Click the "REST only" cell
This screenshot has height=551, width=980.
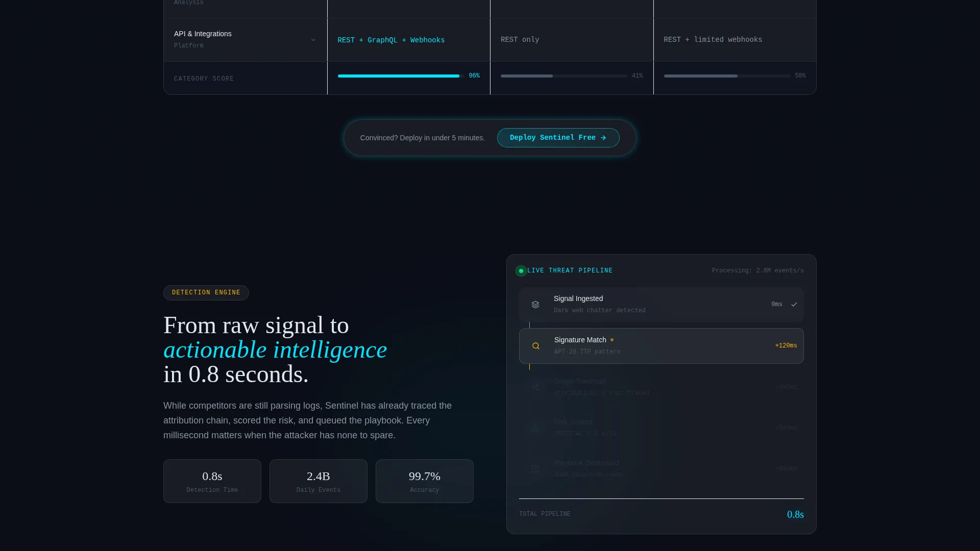tap(520, 40)
